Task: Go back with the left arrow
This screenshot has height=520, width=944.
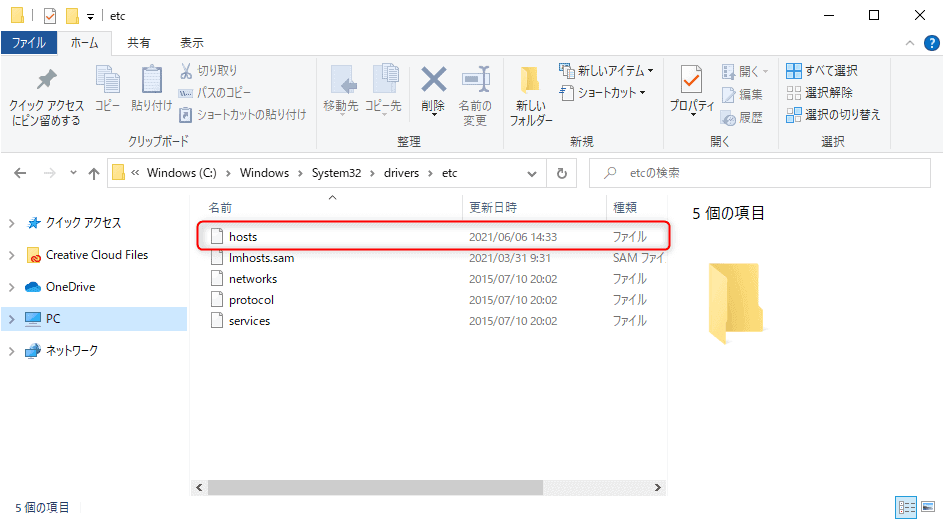Action: 20,173
